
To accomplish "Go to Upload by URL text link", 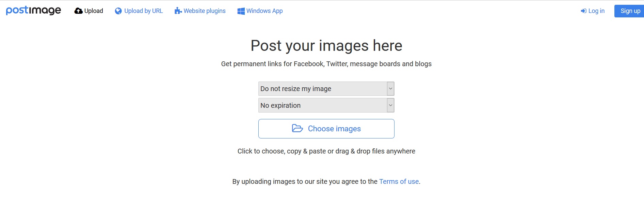I will 143,11.
